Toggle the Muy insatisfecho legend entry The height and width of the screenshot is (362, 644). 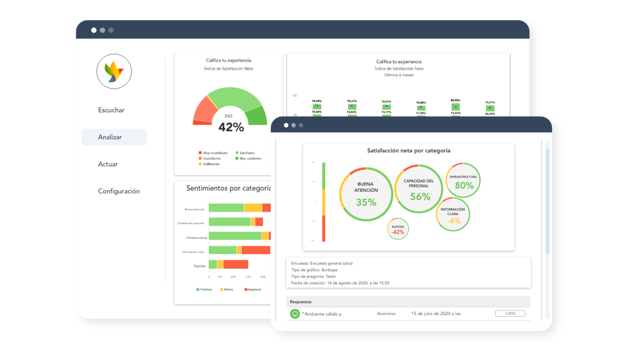pos(213,153)
